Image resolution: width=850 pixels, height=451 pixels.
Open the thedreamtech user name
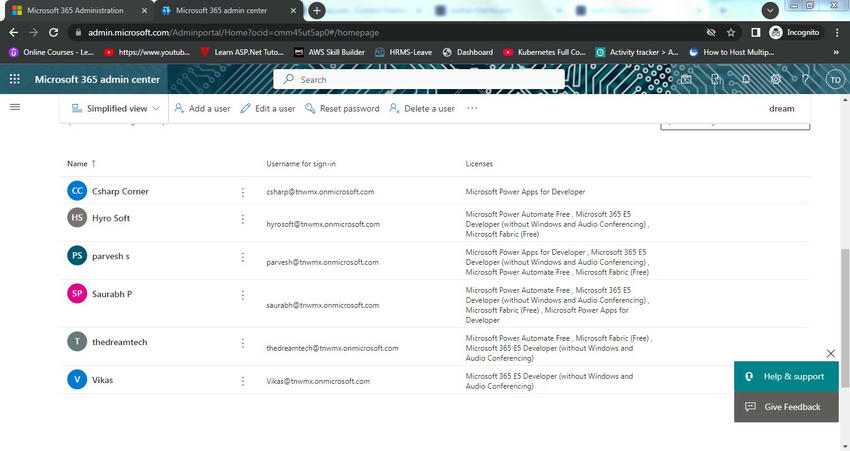click(x=119, y=342)
